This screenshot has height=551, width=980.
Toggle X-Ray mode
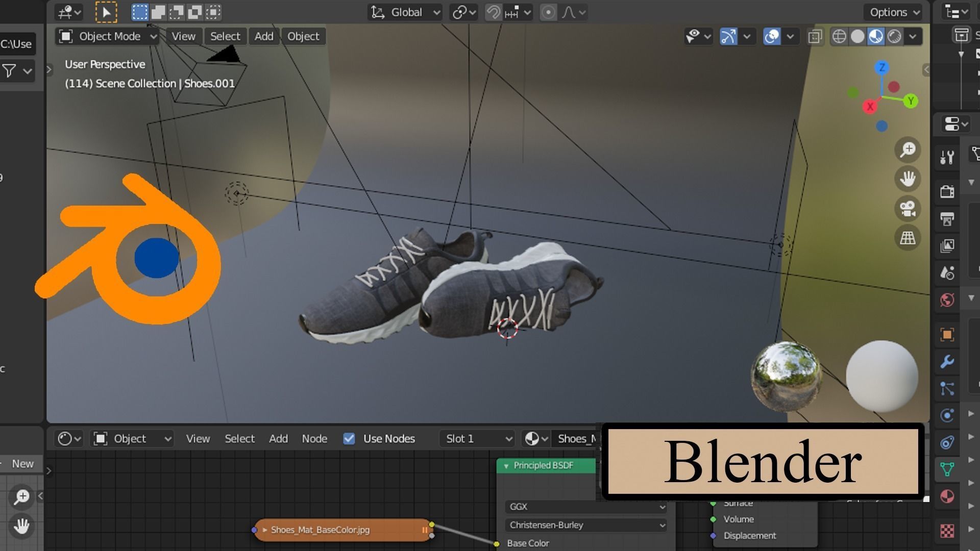tap(815, 36)
